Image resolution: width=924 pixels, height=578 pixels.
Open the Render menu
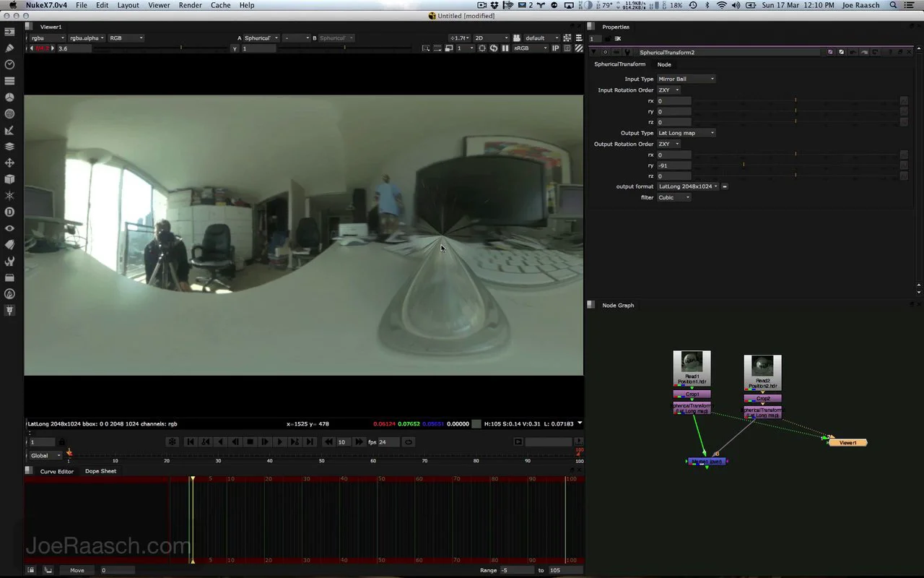click(x=190, y=5)
